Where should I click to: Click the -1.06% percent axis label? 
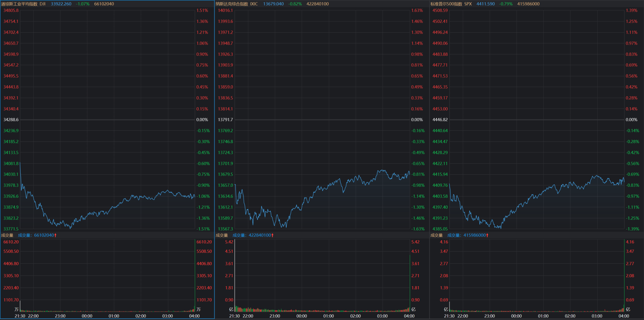pos(203,196)
